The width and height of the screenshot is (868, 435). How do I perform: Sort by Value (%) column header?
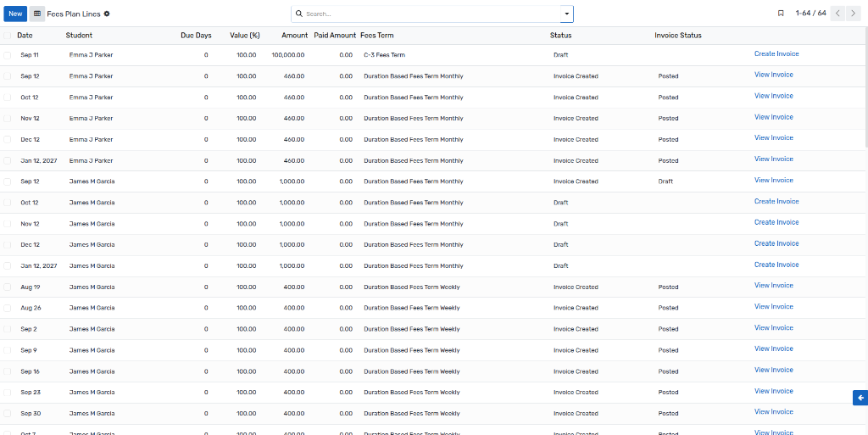click(245, 36)
